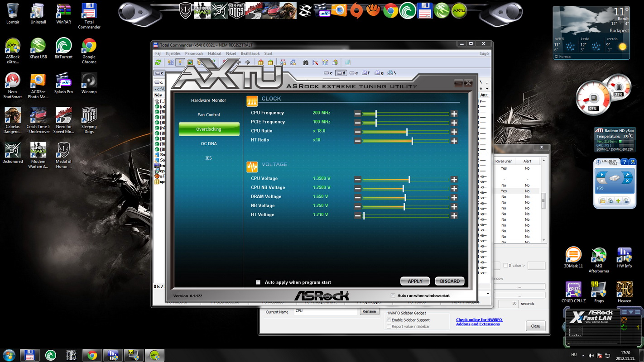Click Fraps icon in the taskbar
The image size is (644, 362).
click(x=134, y=355)
